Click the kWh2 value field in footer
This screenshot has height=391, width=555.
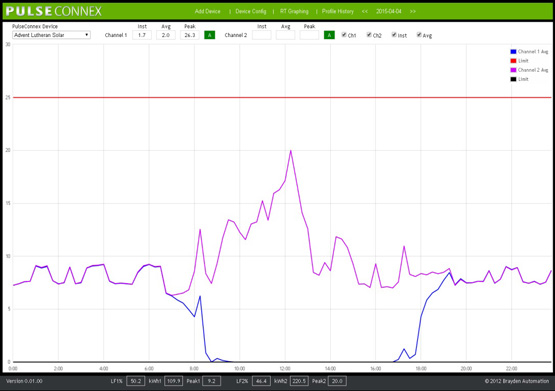[x=299, y=381]
